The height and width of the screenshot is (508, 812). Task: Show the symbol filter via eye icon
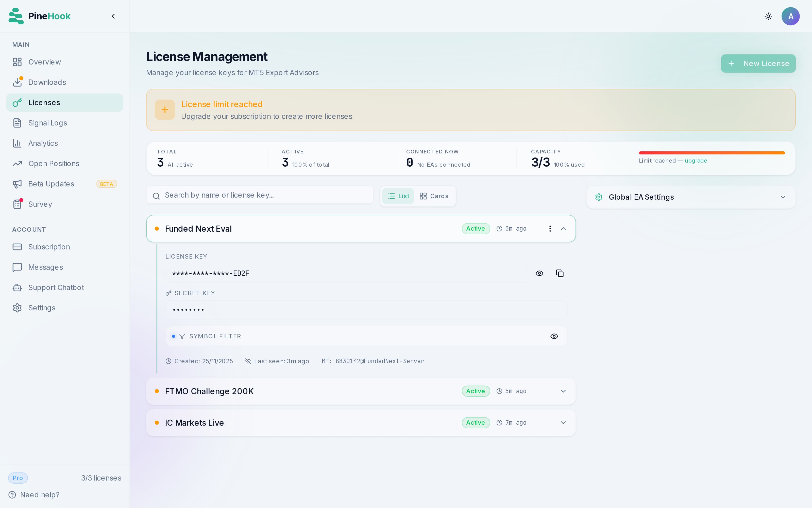click(x=554, y=336)
